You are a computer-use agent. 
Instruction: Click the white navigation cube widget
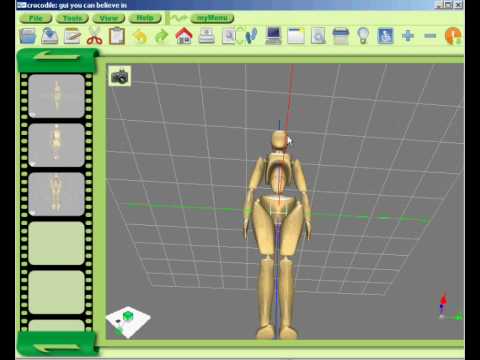[x=128, y=322]
